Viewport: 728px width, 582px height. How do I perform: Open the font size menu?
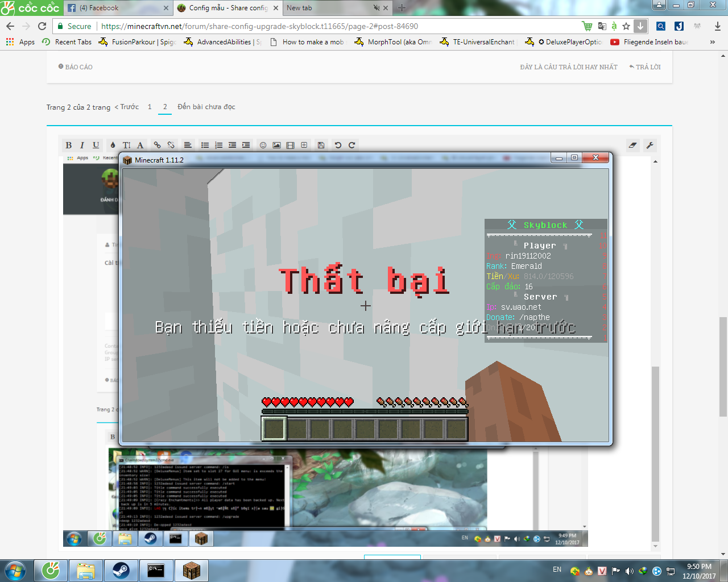click(126, 145)
